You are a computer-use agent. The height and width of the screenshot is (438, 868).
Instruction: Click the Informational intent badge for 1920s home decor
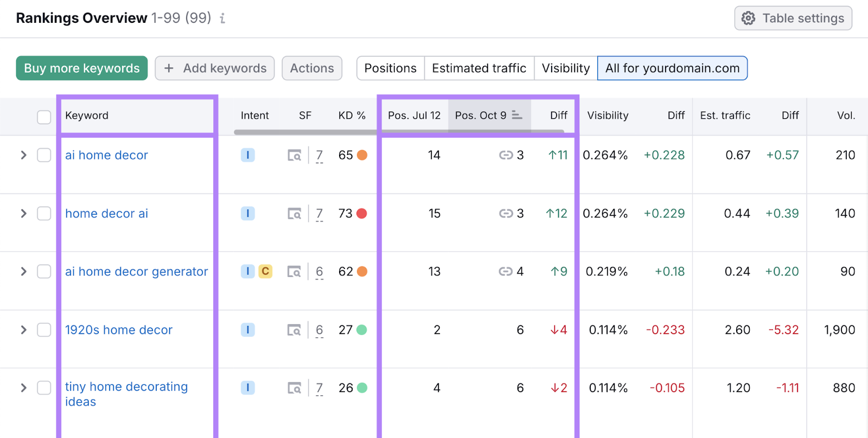point(247,330)
